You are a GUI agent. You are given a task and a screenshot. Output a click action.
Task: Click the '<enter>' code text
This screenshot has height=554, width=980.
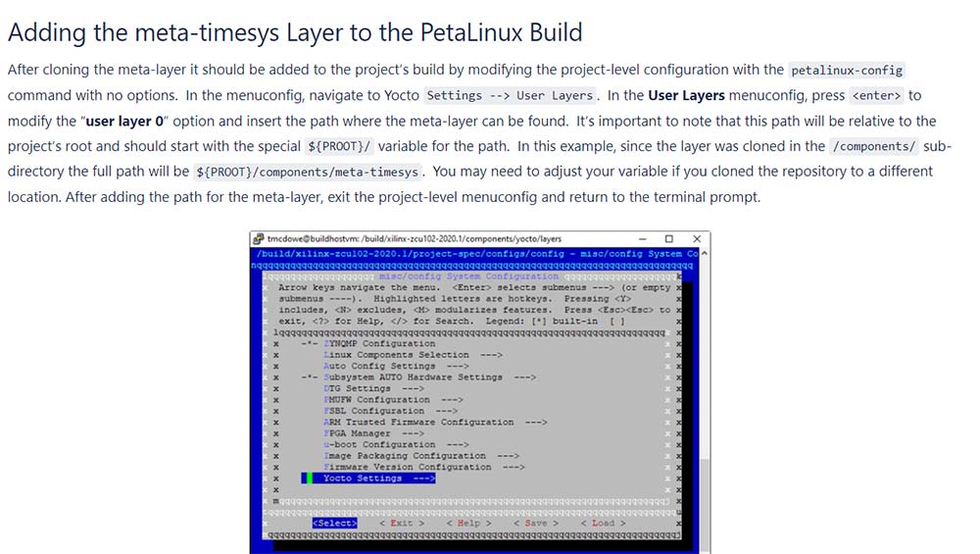click(x=876, y=96)
